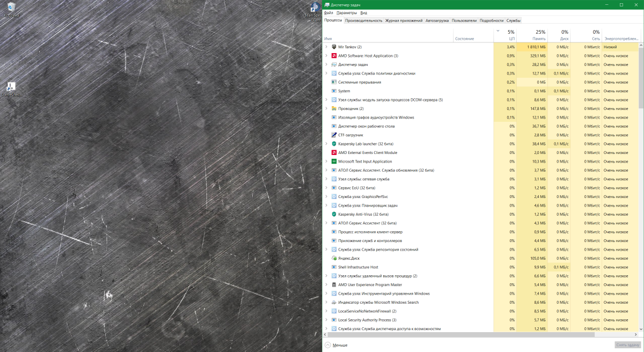Select the 147,8 МБ memory cell
Viewport: 644px width, 352px height.
(x=533, y=108)
